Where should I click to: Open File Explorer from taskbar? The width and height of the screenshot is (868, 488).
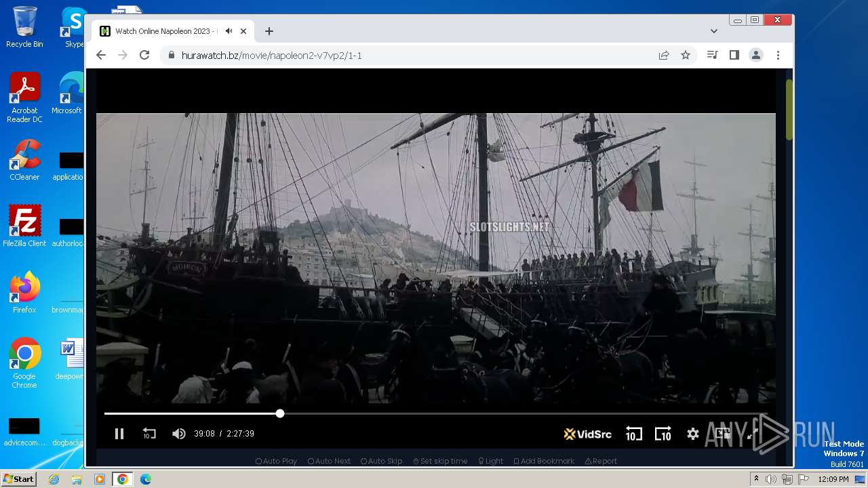coord(77,479)
